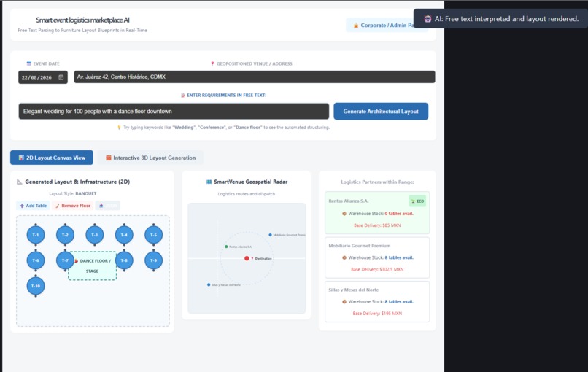588x372 pixels.
Task: Select table T-4 on the layout canvas
Action: 124,235
